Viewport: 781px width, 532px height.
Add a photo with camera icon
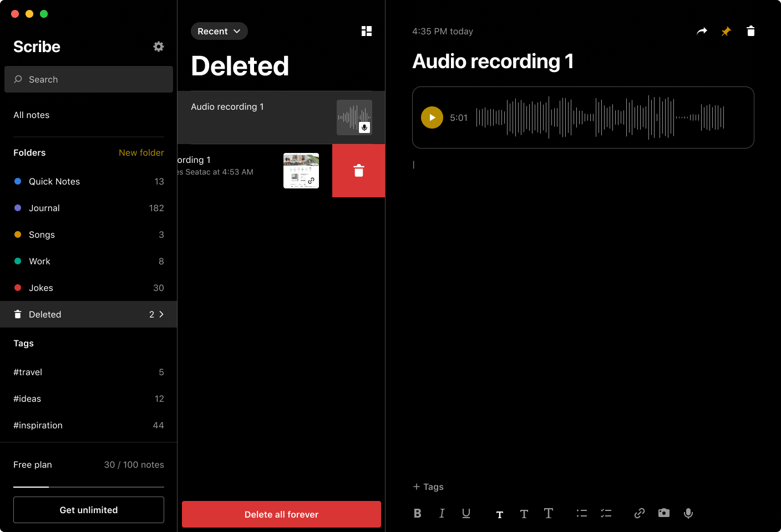coord(664,513)
